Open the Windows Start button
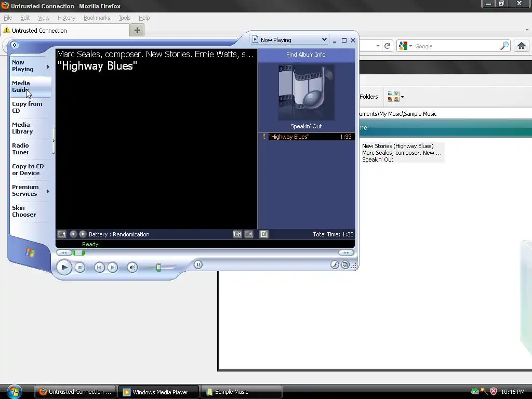 coord(14,392)
